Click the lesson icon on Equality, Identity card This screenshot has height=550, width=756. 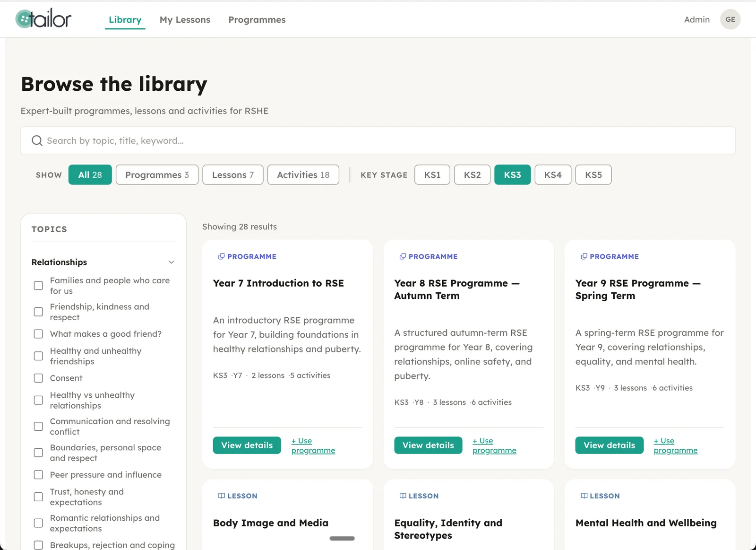pos(402,496)
